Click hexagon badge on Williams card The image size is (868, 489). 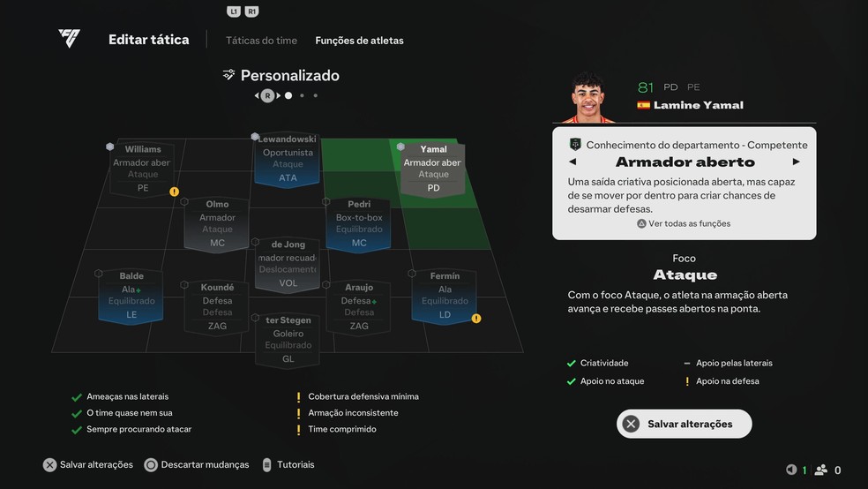109,147
